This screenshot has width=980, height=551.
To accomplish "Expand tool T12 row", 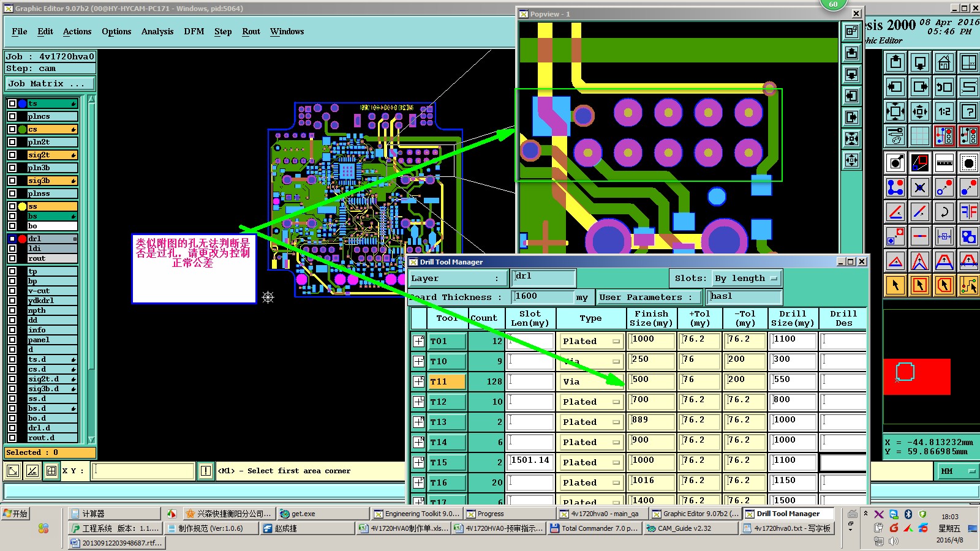I will (418, 402).
